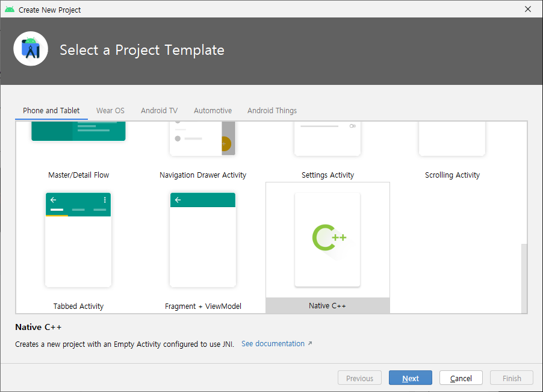Click the Scrolling Activity label
The width and height of the screenshot is (543, 392).
pyautogui.click(x=452, y=175)
